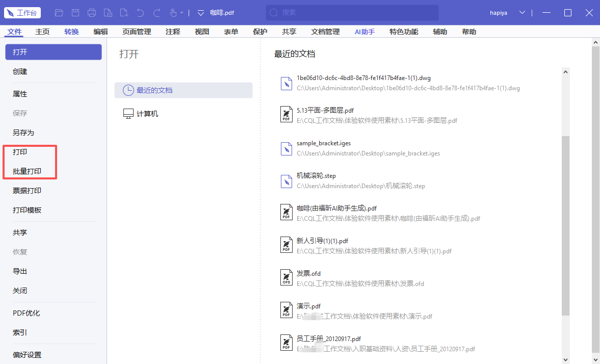Switch to the 转换 tab
600x364 pixels.
71,32
